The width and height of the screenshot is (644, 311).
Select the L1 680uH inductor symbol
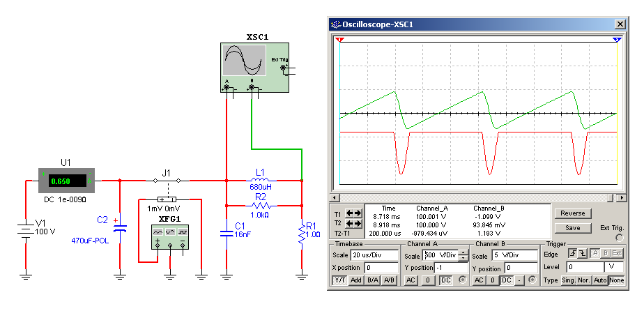pos(260,180)
